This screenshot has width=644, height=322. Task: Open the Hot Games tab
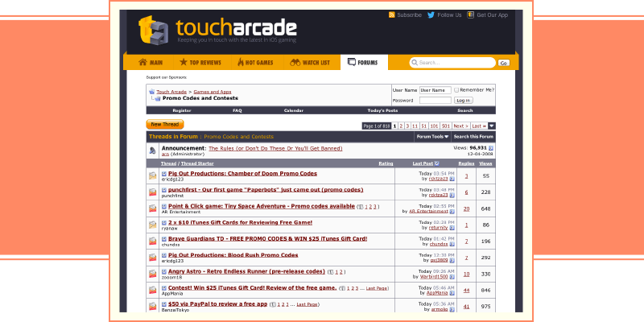pyautogui.click(x=255, y=63)
